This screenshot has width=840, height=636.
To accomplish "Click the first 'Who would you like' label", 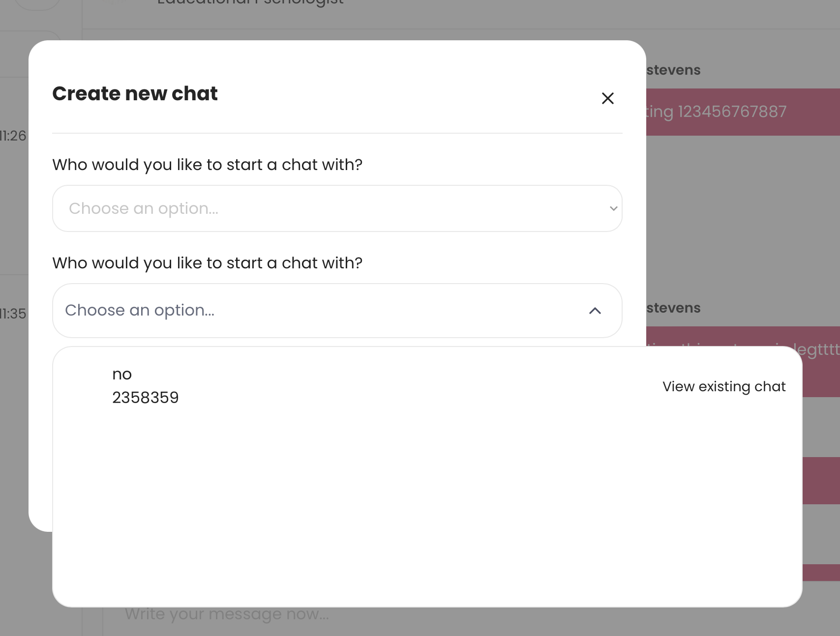I will 207,165.
